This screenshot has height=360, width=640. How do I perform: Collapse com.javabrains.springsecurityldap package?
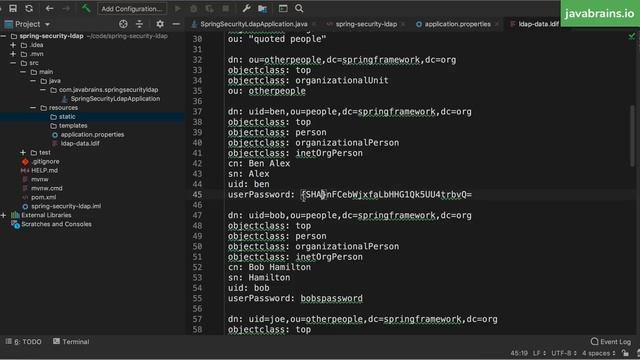click(43, 90)
